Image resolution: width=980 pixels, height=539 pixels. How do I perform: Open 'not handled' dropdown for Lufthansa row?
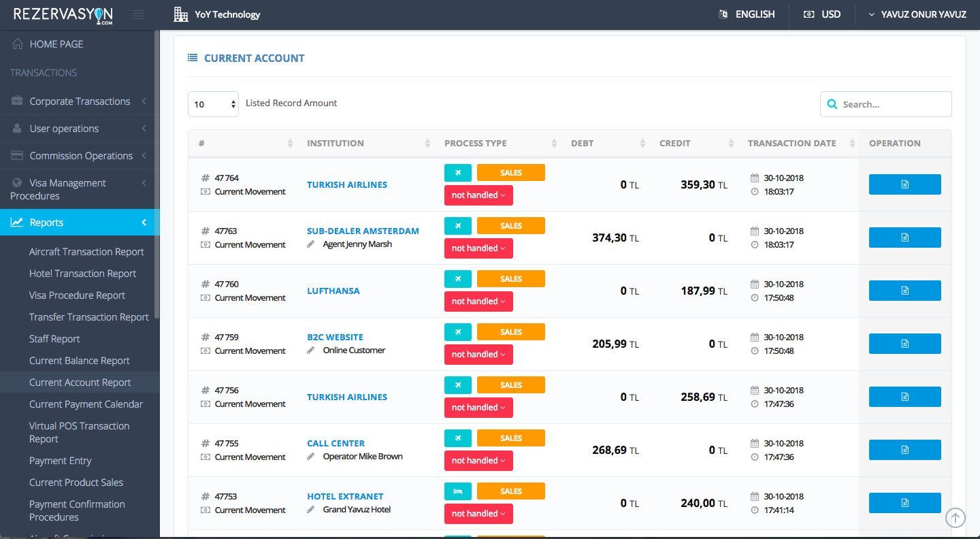point(478,301)
